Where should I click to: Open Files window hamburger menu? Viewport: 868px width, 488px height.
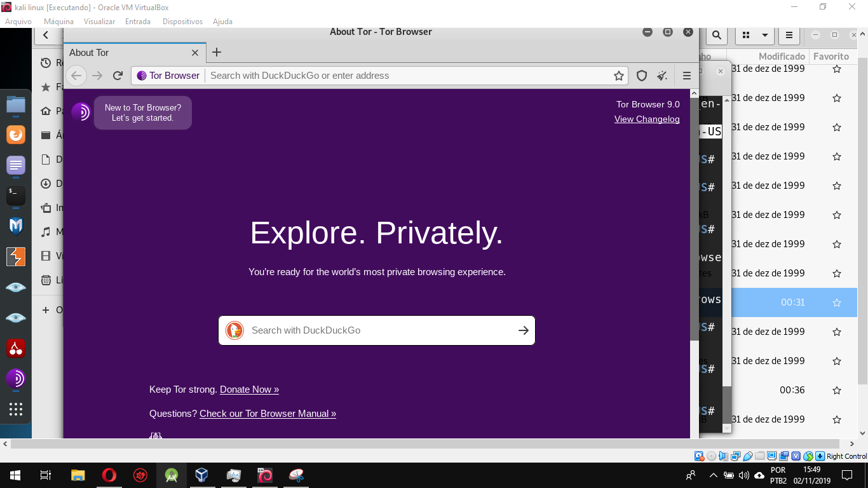point(789,35)
